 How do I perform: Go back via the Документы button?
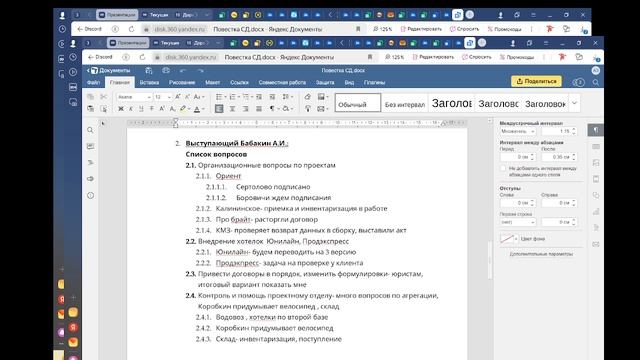point(109,71)
